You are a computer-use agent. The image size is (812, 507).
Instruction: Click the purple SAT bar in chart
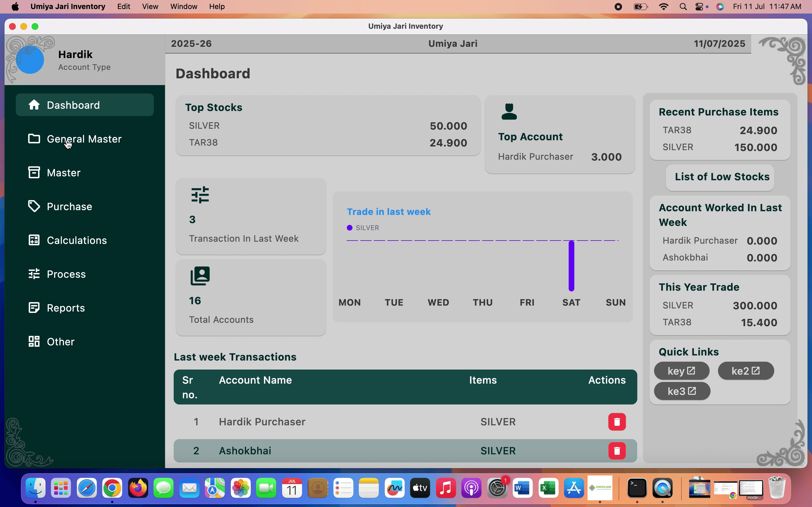pos(571,266)
